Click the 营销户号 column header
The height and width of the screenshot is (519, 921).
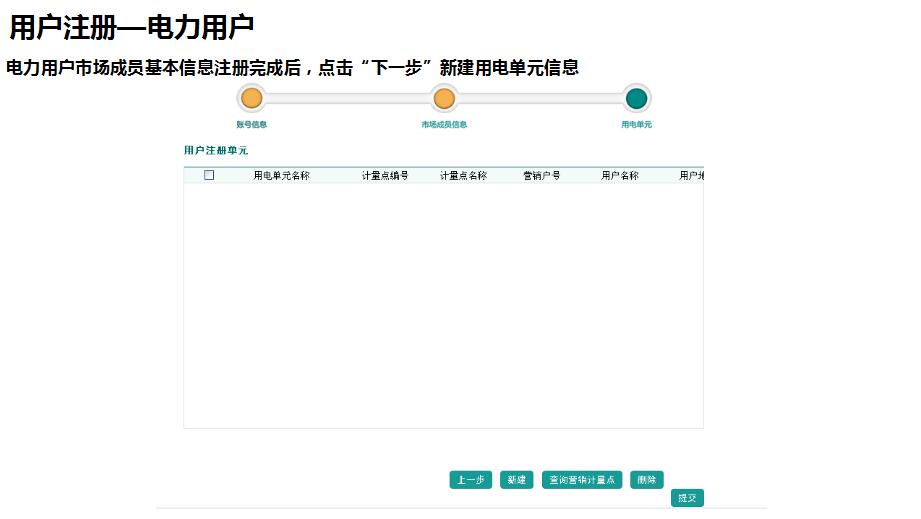click(541, 176)
